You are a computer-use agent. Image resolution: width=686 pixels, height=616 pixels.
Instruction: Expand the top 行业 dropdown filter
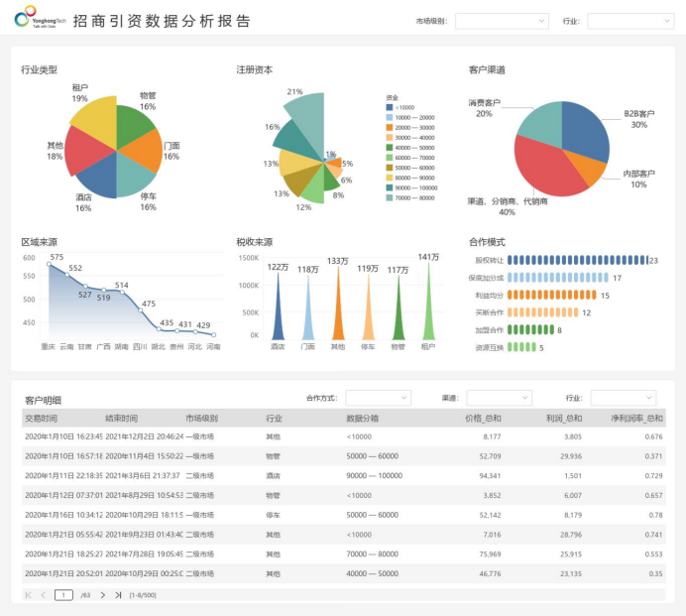pyautogui.click(x=629, y=21)
